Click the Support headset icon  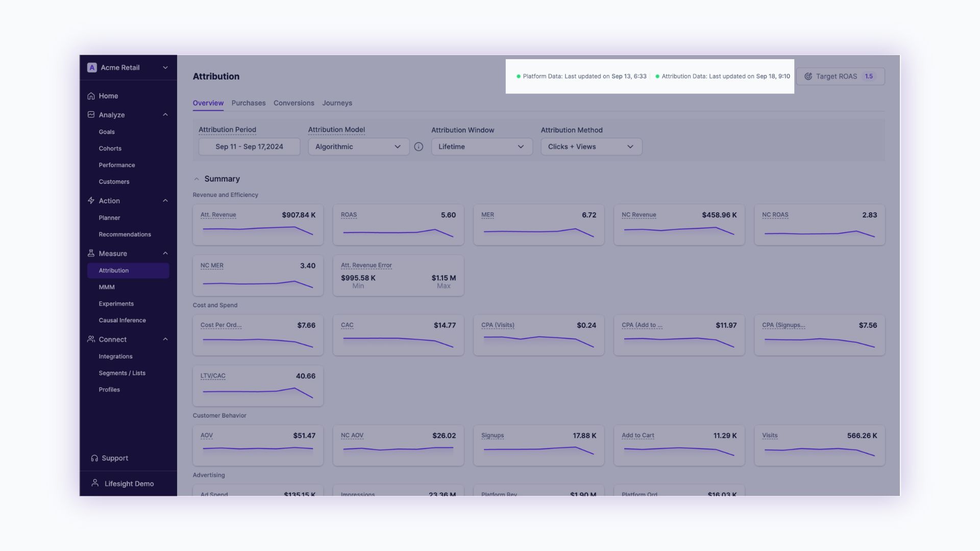click(x=94, y=458)
